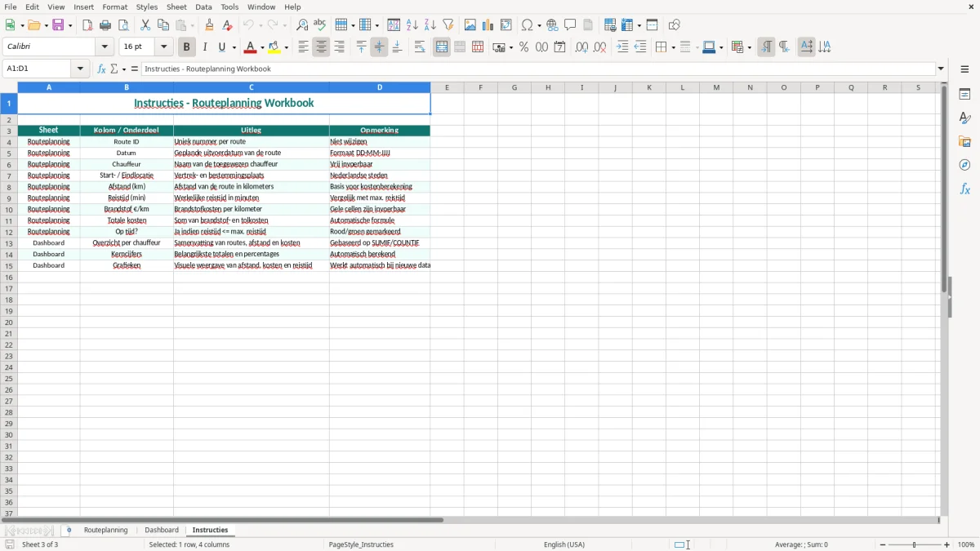This screenshot has height=551, width=980.
Task: Open font color dropdown arrow
Action: coord(262,47)
